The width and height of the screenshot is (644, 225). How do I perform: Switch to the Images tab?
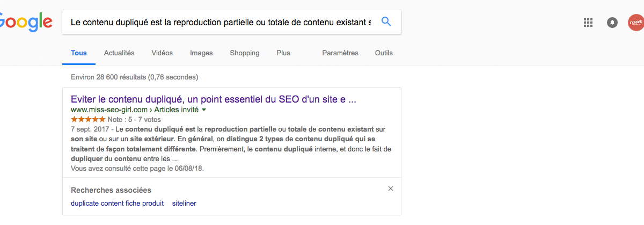click(x=201, y=53)
